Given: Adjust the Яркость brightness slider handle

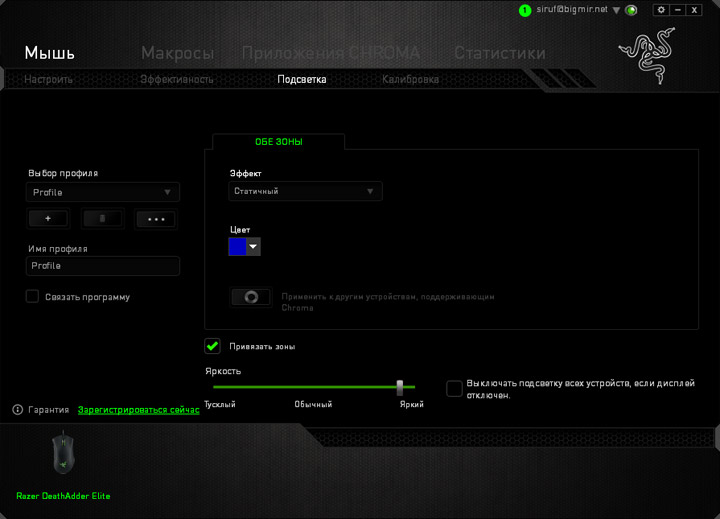Looking at the screenshot, I should [x=400, y=387].
